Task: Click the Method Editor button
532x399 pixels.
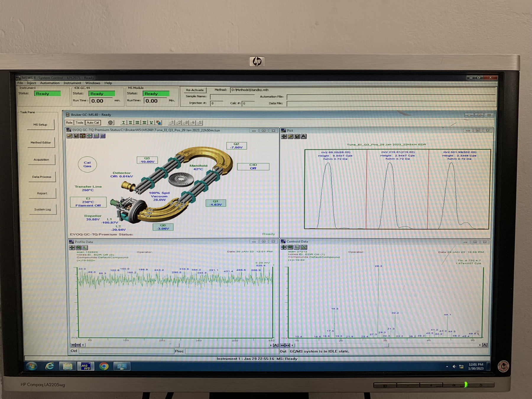Action: pos(41,142)
